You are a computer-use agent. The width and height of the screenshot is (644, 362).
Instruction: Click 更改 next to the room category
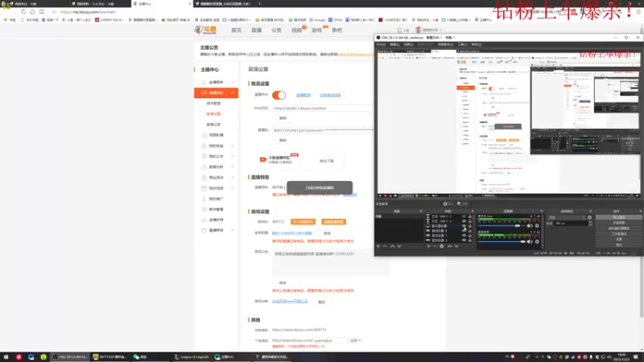[x=321, y=302]
